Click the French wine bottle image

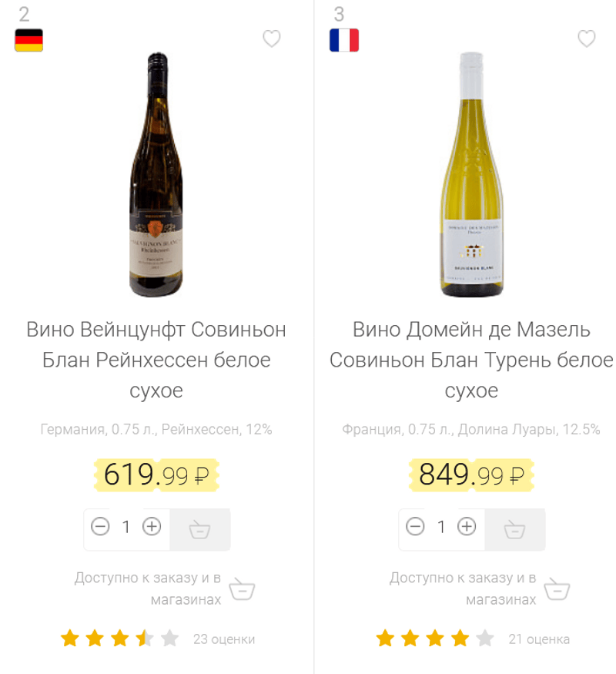471,175
